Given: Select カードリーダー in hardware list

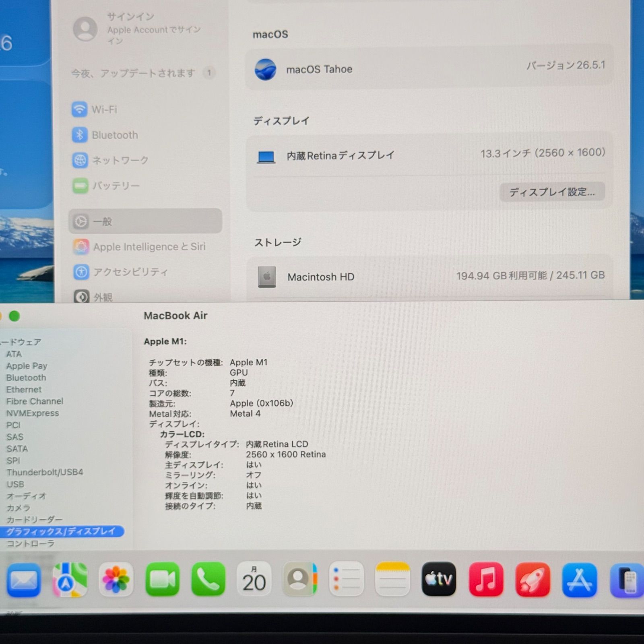Looking at the screenshot, I should point(35,520).
